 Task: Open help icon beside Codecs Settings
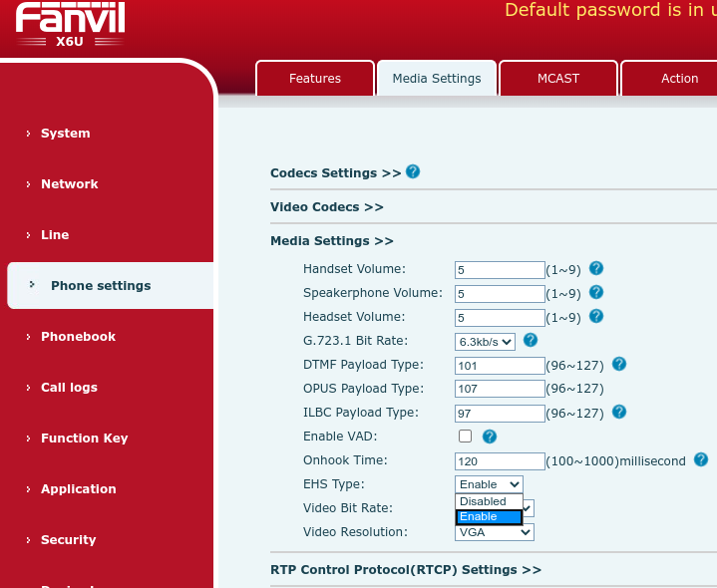[x=413, y=171]
